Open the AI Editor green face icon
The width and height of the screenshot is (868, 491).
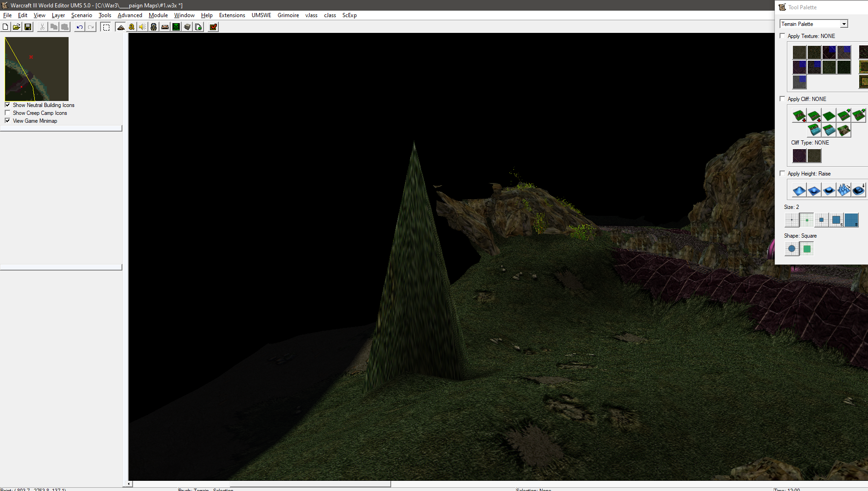pos(176,27)
